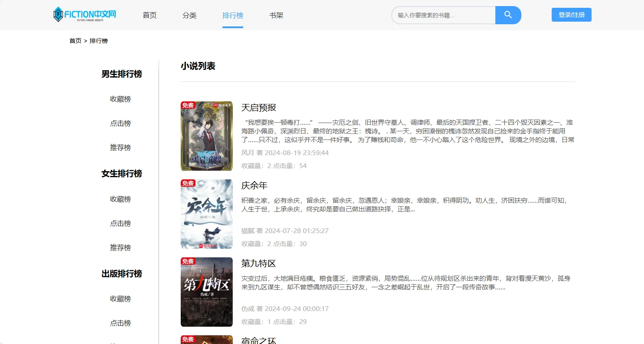Select the 排行榜 navigation tab
Image resolution: width=644 pixels, height=344 pixels.
(233, 15)
